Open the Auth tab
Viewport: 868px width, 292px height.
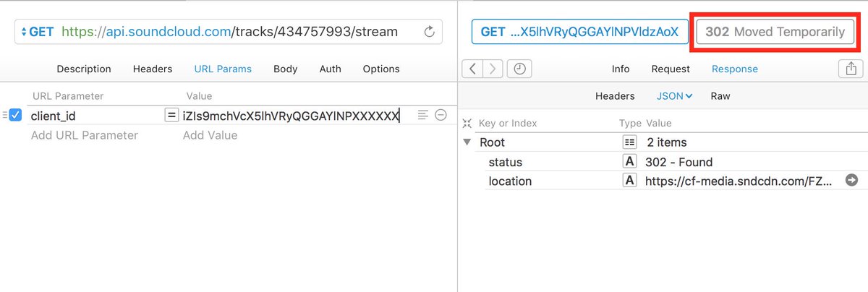[x=331, y=69]
